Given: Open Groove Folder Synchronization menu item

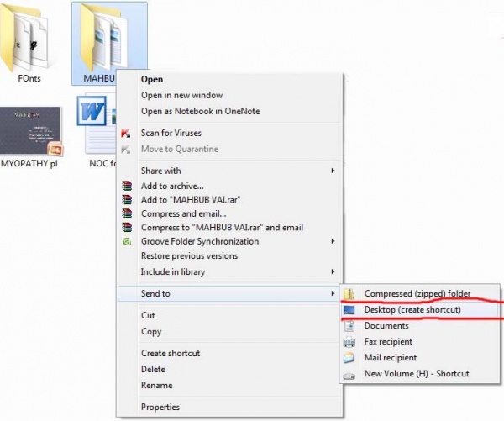Looking at the screenshot, I should (229, 241).
